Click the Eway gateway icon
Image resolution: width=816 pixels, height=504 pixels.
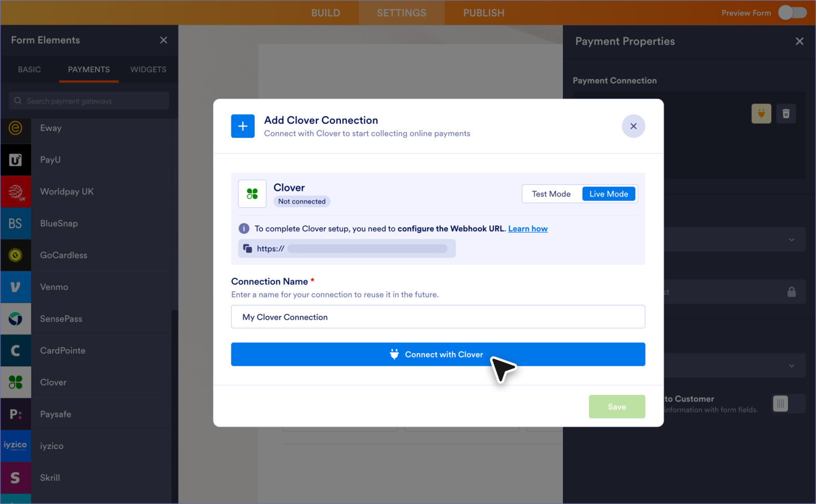(16, 128)
